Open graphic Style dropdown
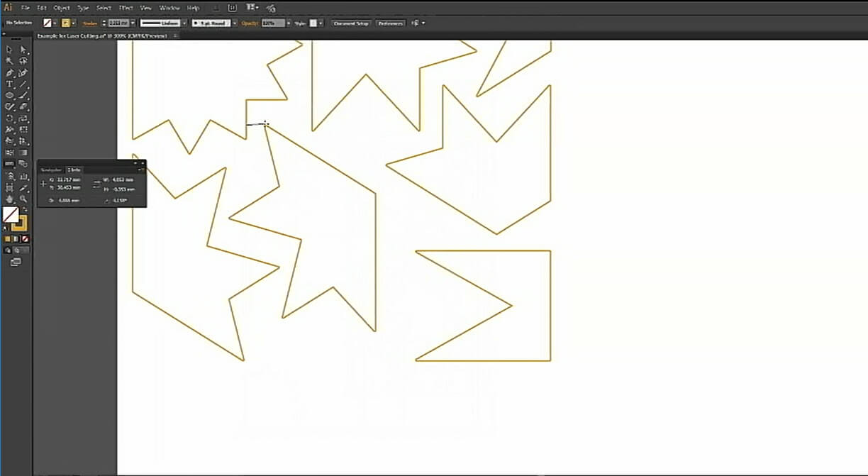Viewport: 868px width, 476px height. pos(321,23)
